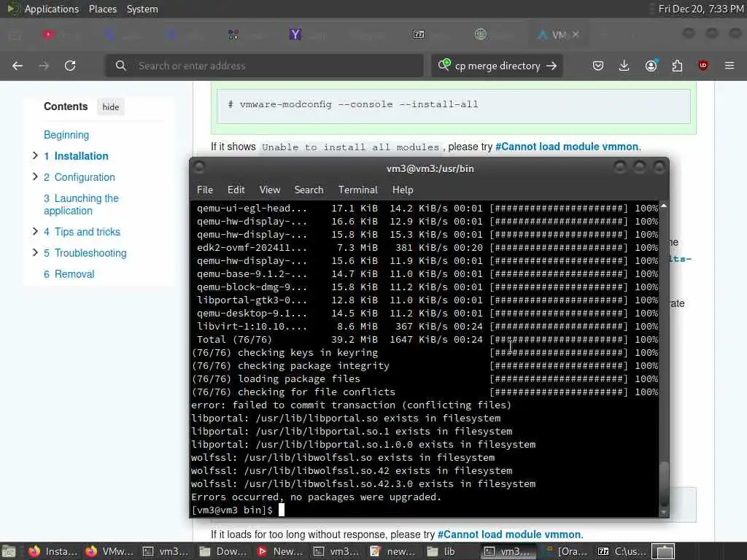Switch to 'new...' text editor taskbar window
The image size is (747, 560).
pyautogui.click(x=394, y=551)
